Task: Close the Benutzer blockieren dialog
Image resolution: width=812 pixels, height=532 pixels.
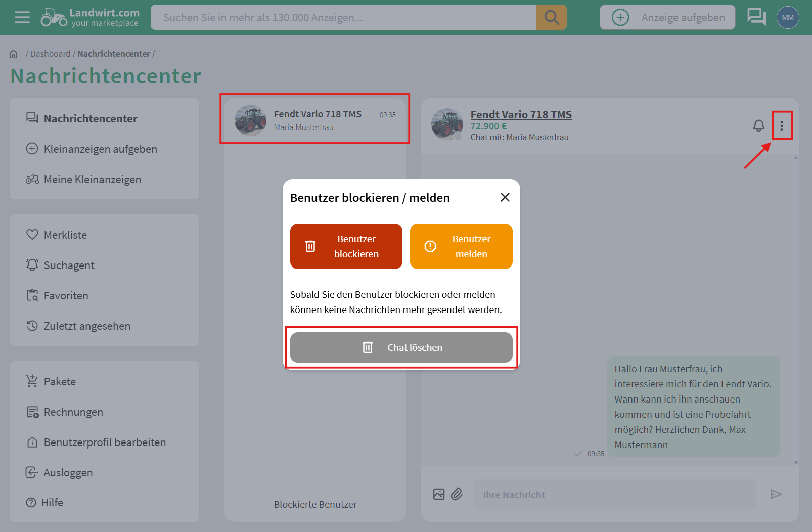Action: (x=505, y=197)
